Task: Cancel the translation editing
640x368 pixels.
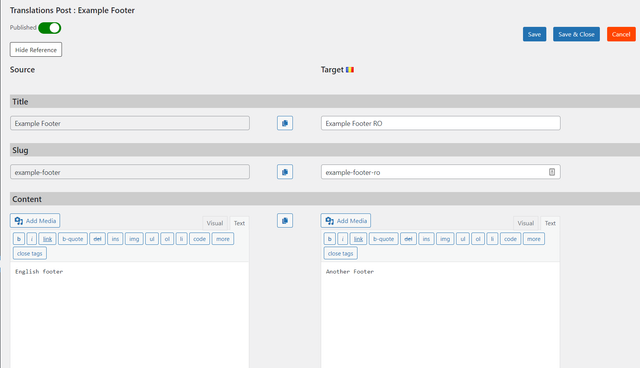Action: [621, 34]
